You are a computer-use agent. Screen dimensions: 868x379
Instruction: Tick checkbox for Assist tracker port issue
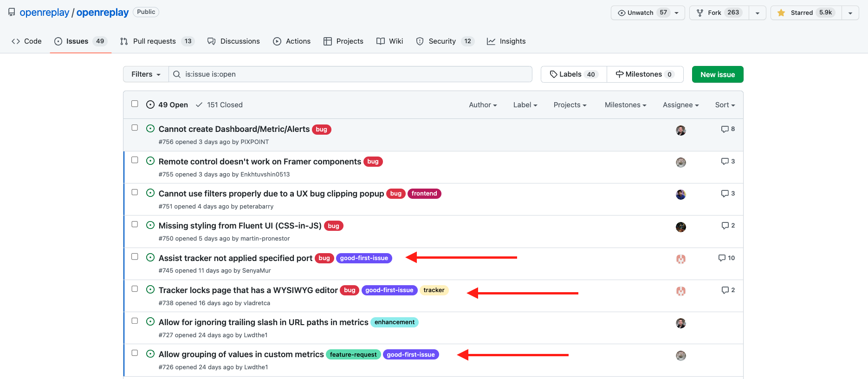coord(135,256)
